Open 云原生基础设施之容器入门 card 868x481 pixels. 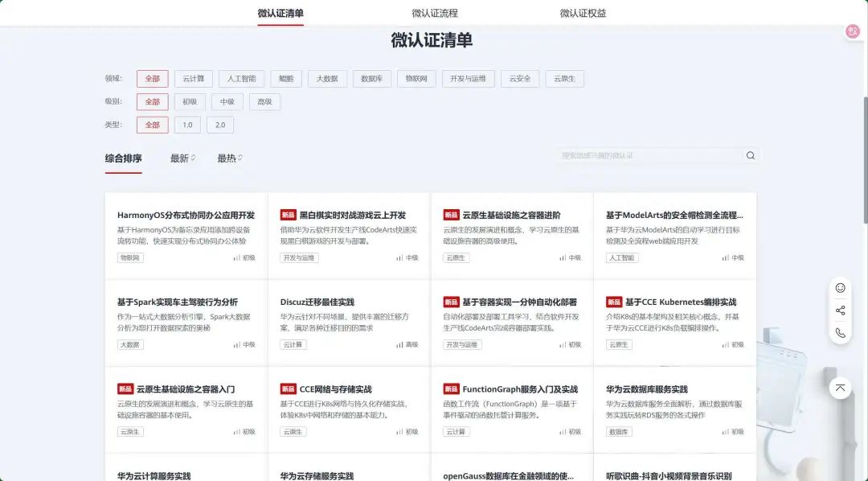coord(186,410)
